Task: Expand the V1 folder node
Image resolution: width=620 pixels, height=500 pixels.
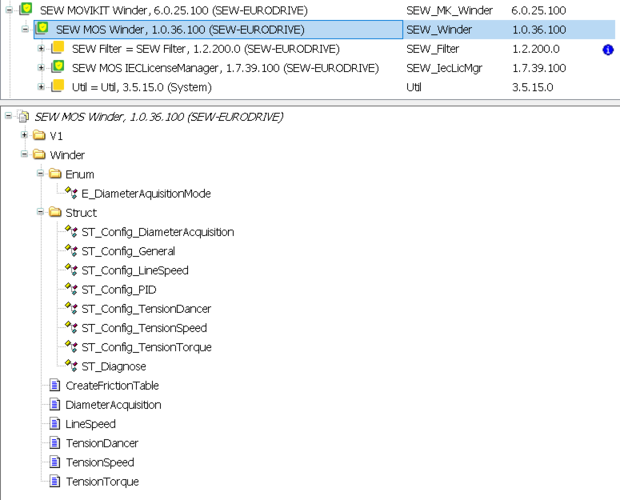Action: [23, 135]
